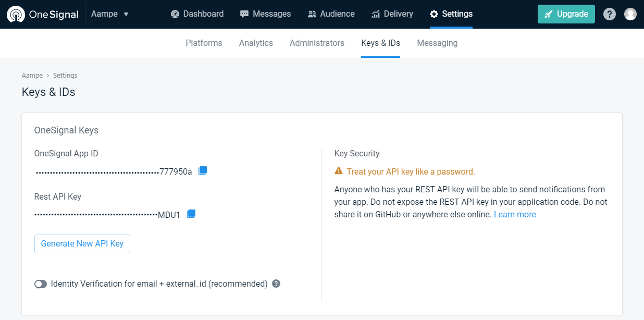Viewport: 644px width, 320px height.
Task: Copy the OneSignal App ID
Action: (x=203, y=170)
